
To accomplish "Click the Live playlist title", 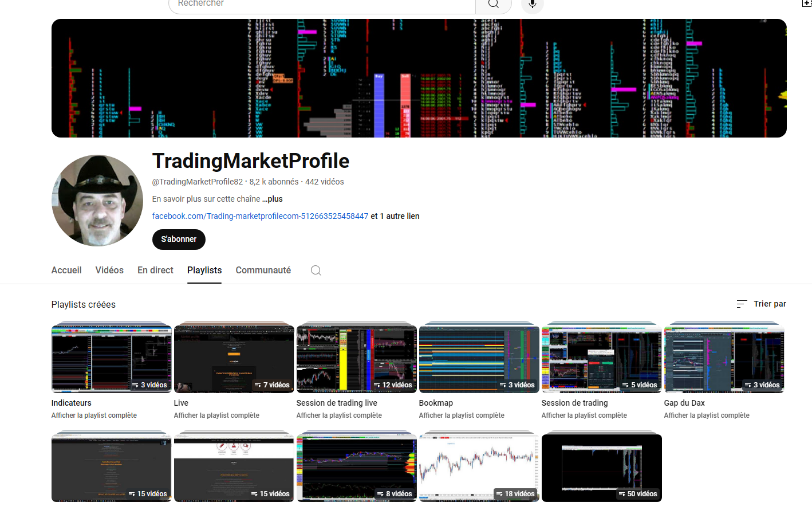I will click(181, 403).
